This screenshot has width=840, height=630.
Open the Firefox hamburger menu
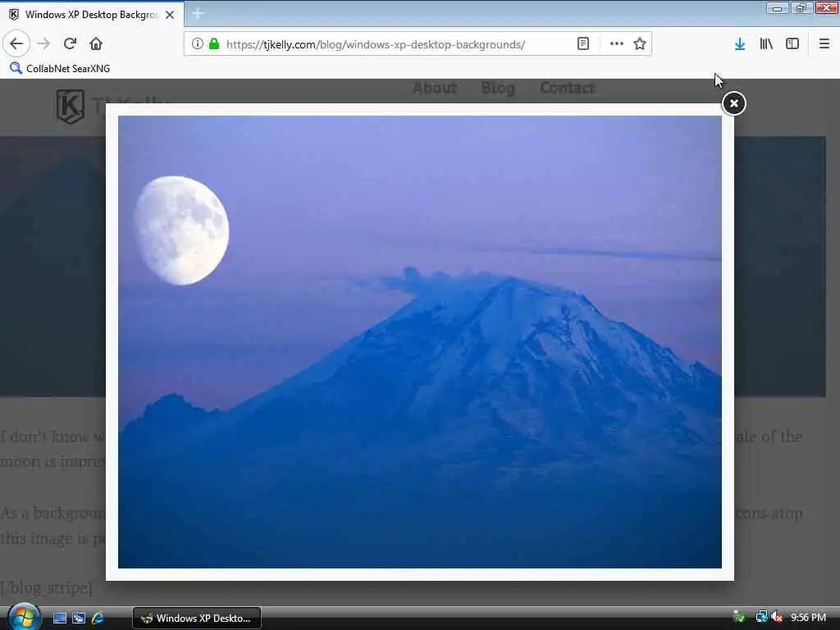824,44
